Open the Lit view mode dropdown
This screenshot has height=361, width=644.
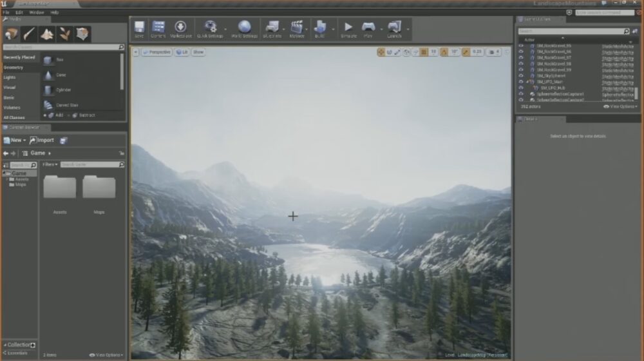point(182,52)
